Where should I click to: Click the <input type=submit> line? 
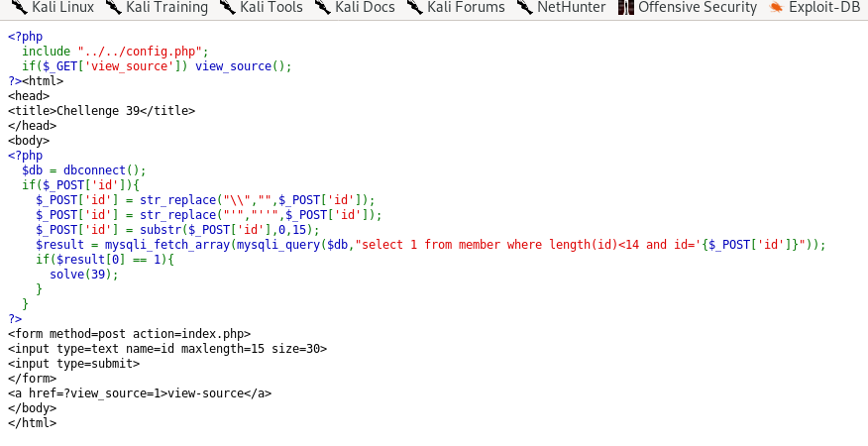click(x=74, y=364)
